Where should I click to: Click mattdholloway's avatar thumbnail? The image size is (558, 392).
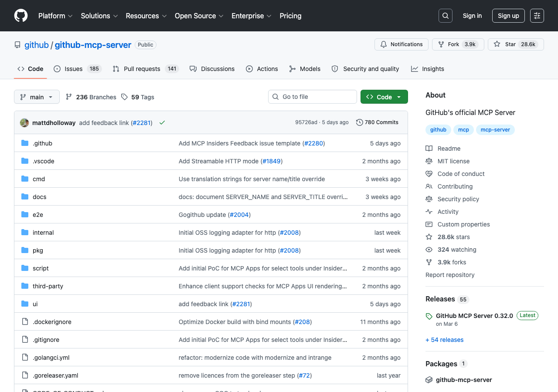pos(24,123)
